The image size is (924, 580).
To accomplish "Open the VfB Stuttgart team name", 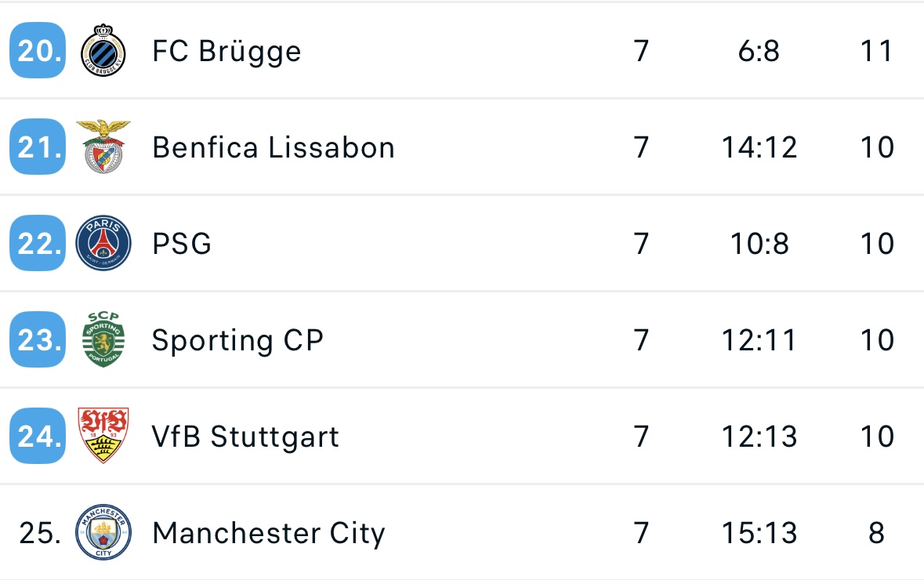I will [x=245, y=437].
